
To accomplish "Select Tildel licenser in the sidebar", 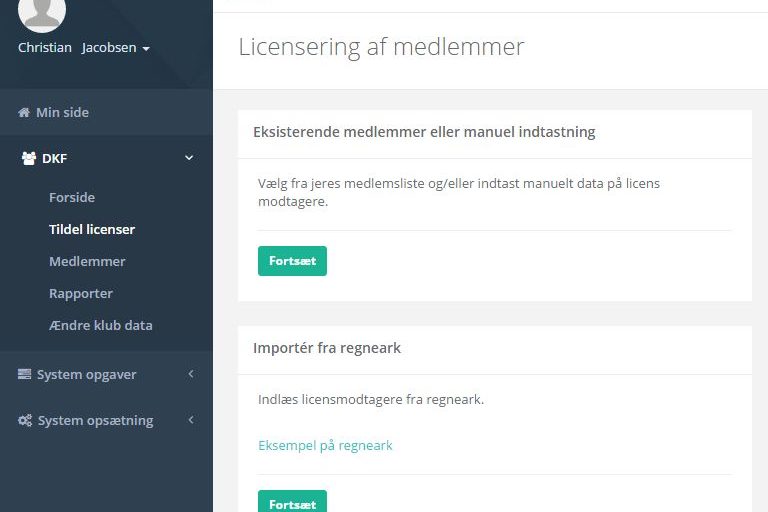I will click(x=92, y=229).
